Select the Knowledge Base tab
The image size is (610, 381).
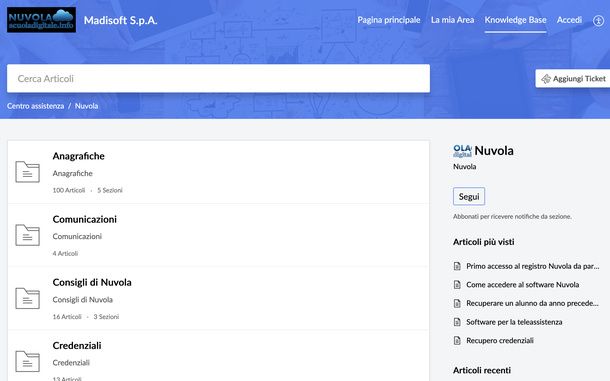click(515, 20)
